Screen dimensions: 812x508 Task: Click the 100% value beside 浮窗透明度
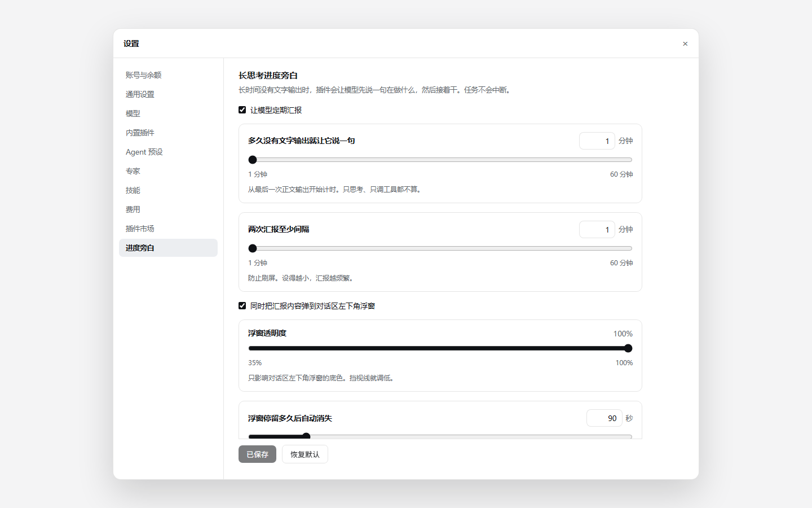(x=623, y=334)
